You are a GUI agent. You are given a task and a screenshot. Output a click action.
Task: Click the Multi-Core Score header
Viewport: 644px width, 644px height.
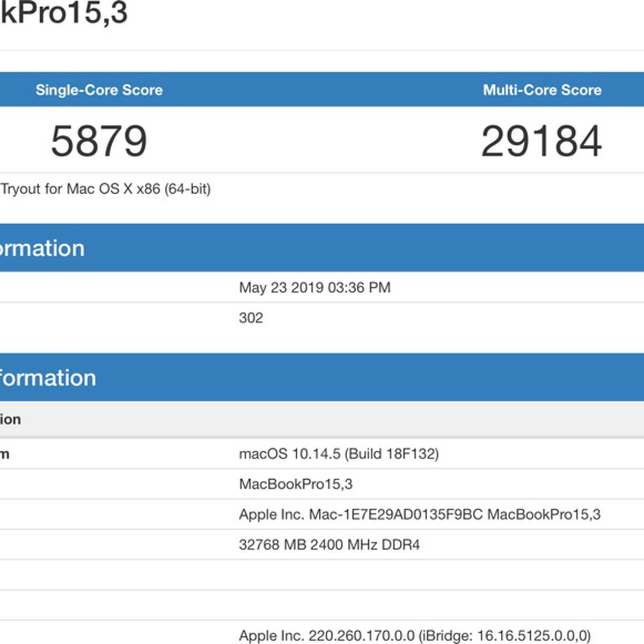(542, 90)
